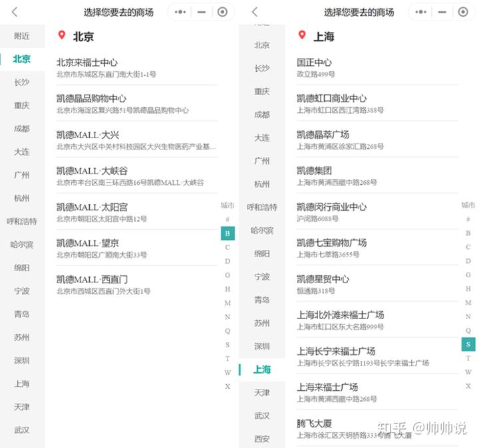
Task: Minimize the mini program on left screen
Action: [202, 12]
